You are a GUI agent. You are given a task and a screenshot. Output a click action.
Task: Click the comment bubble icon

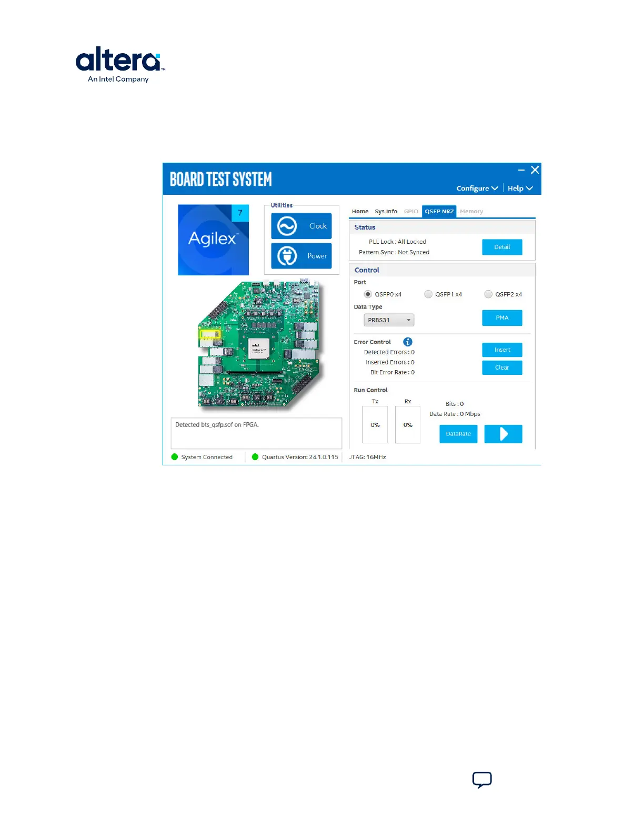pos(482,780)
